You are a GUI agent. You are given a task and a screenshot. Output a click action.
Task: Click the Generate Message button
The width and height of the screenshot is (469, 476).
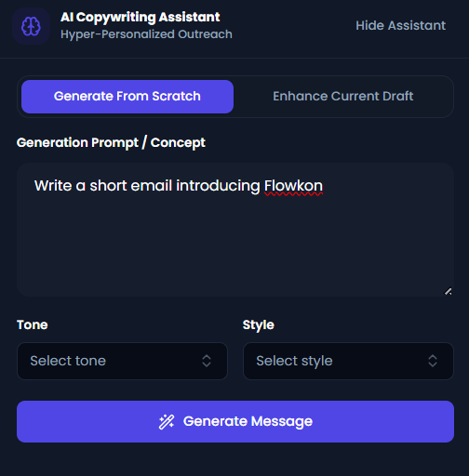[235, 421]
